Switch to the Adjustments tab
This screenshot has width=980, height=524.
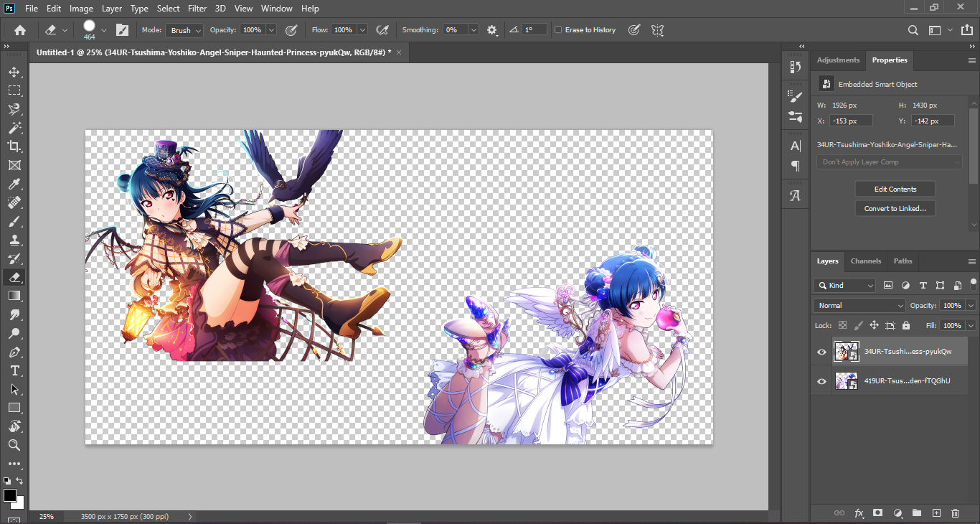(838, 60)
